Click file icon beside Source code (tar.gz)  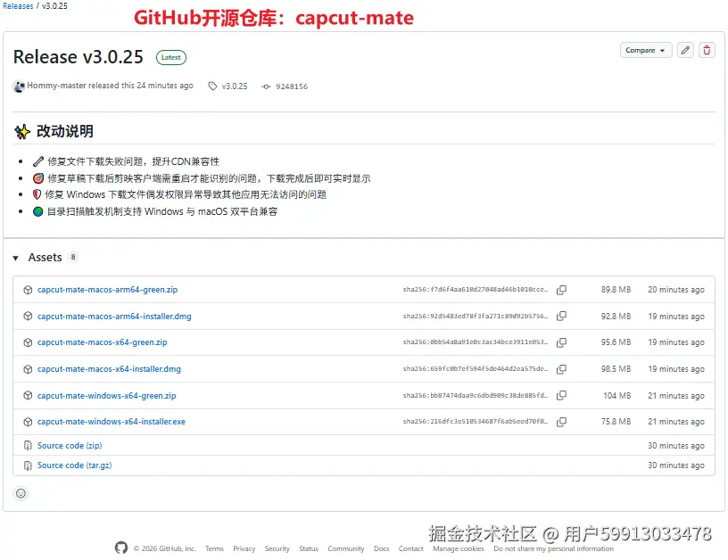click(28, 465)
